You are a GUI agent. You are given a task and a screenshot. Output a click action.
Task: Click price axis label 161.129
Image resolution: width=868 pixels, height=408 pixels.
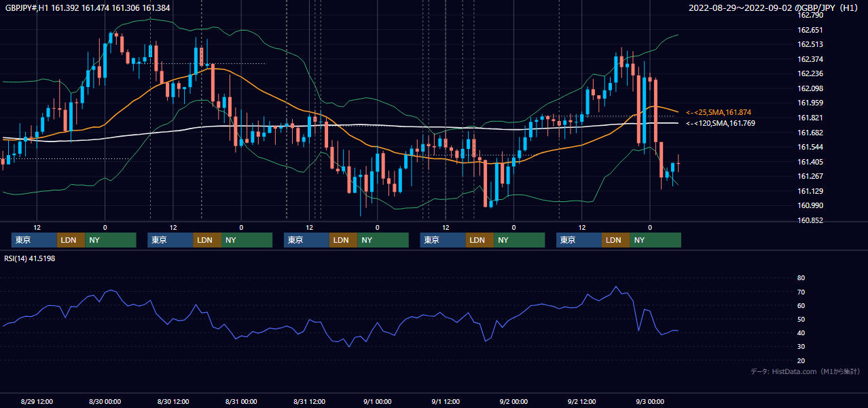pos(810,191)
